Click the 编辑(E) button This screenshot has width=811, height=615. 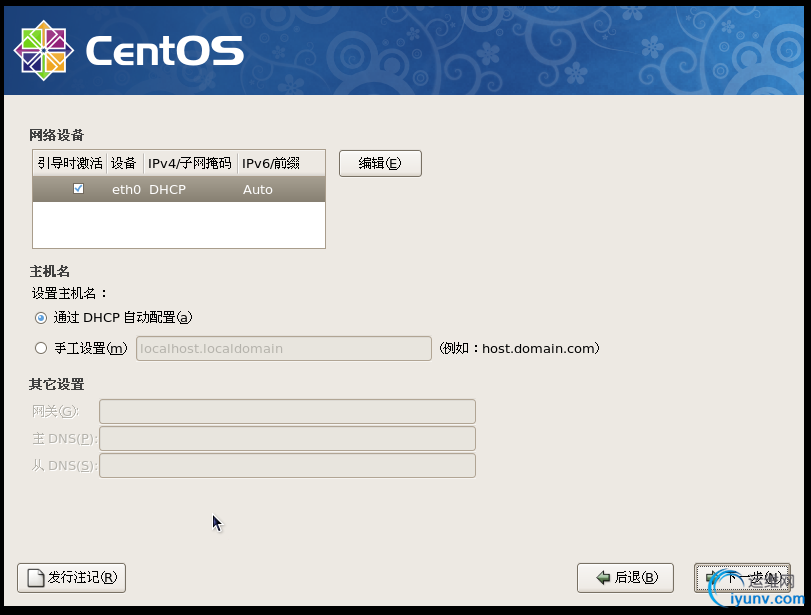pos(380,163)
